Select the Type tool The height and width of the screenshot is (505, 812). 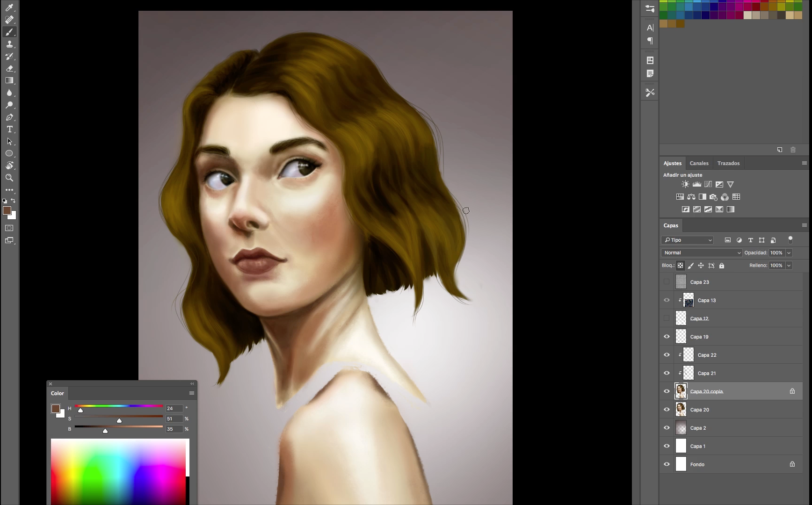(x=9, y=129)
